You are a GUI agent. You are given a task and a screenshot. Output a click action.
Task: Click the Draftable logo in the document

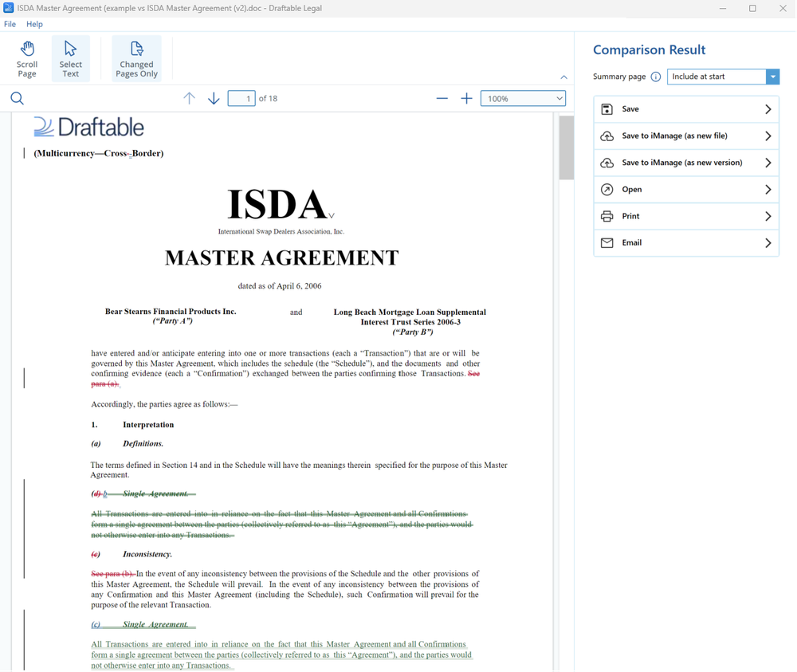click(89, 127)
